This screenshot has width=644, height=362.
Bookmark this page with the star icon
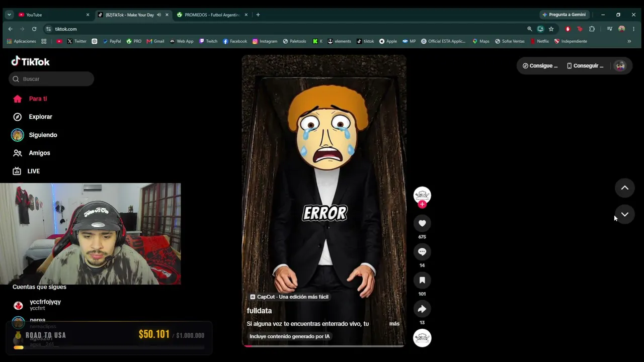coord(551,29)
